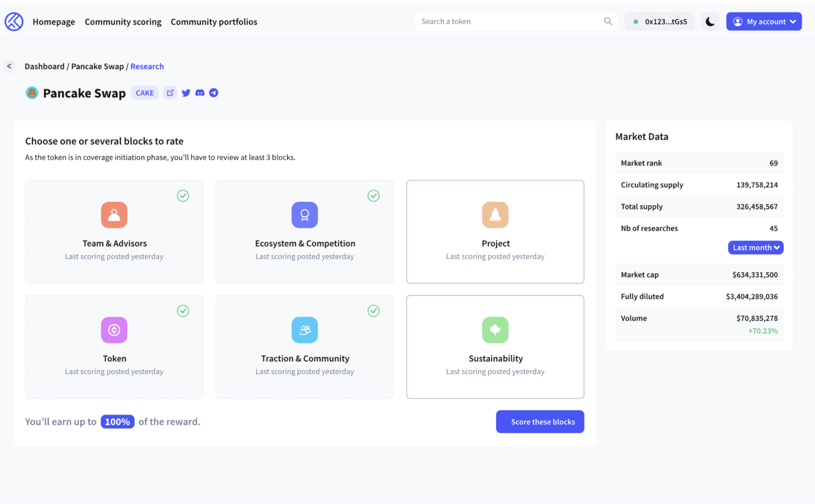The height and width of the screenshot is (504, 815).
Task: Click the Market rank value 69
Action: [774, 163]
